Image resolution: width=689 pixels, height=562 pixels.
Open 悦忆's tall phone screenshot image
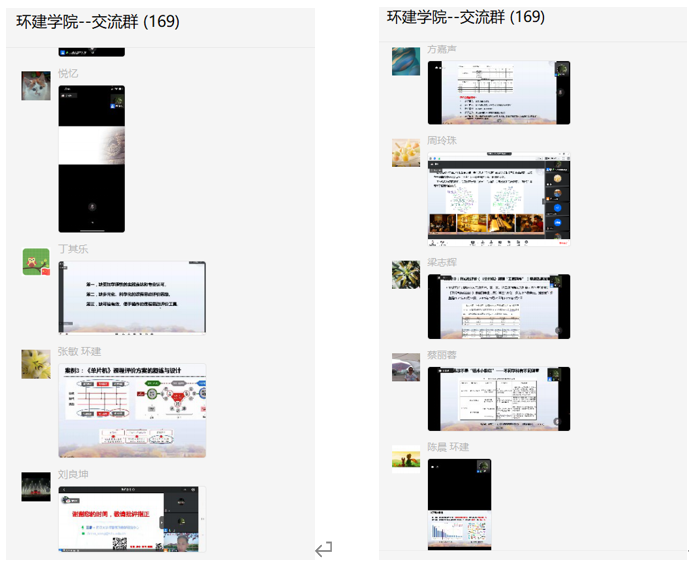click(x=92, y=160)
